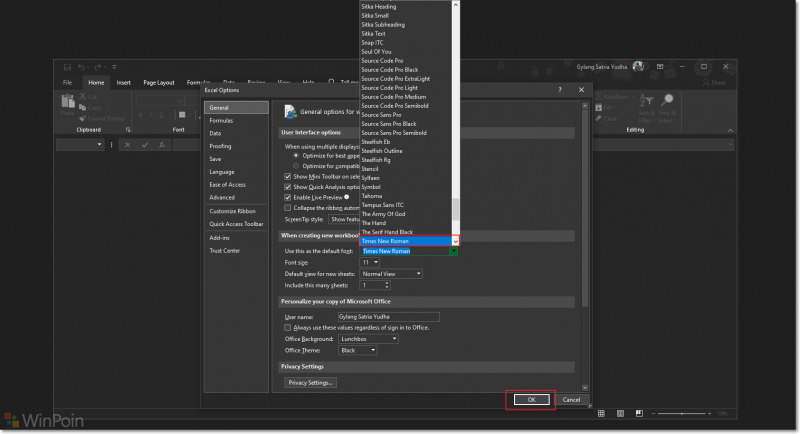Open the File tab in Excel
The image size is (800, 434).
click(67, 83)
